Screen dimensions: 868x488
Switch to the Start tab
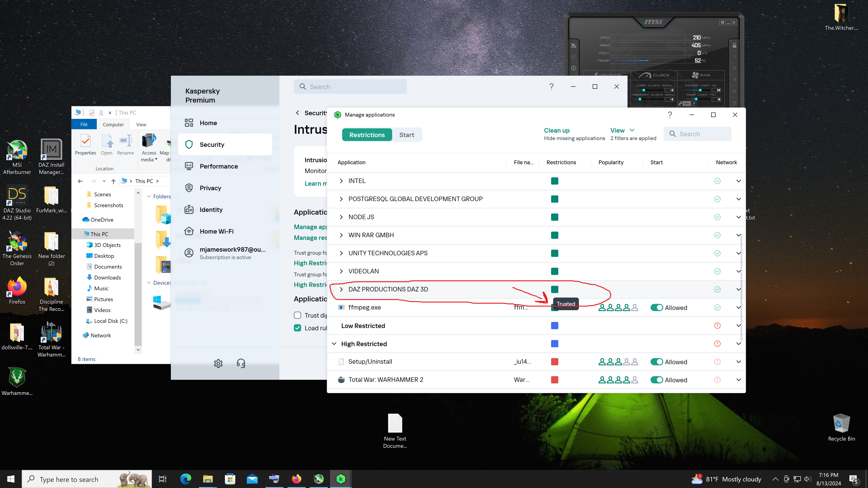(406, 135)
